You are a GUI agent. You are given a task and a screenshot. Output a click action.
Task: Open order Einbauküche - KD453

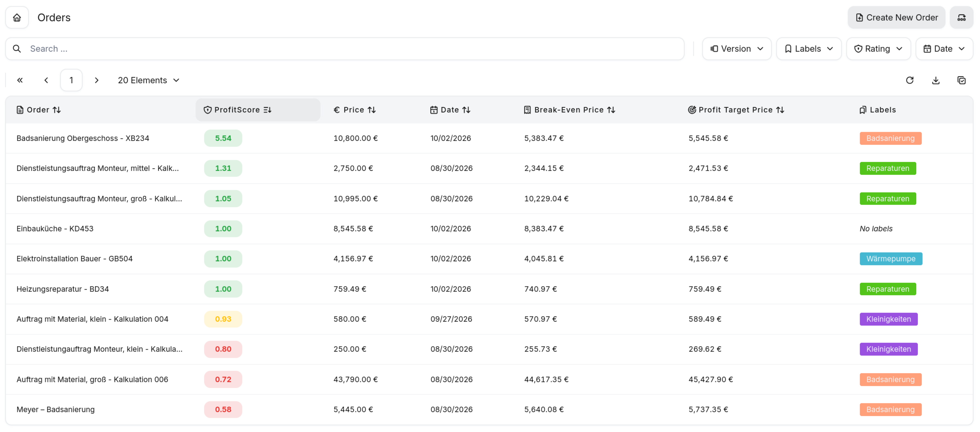pos(55,229)
